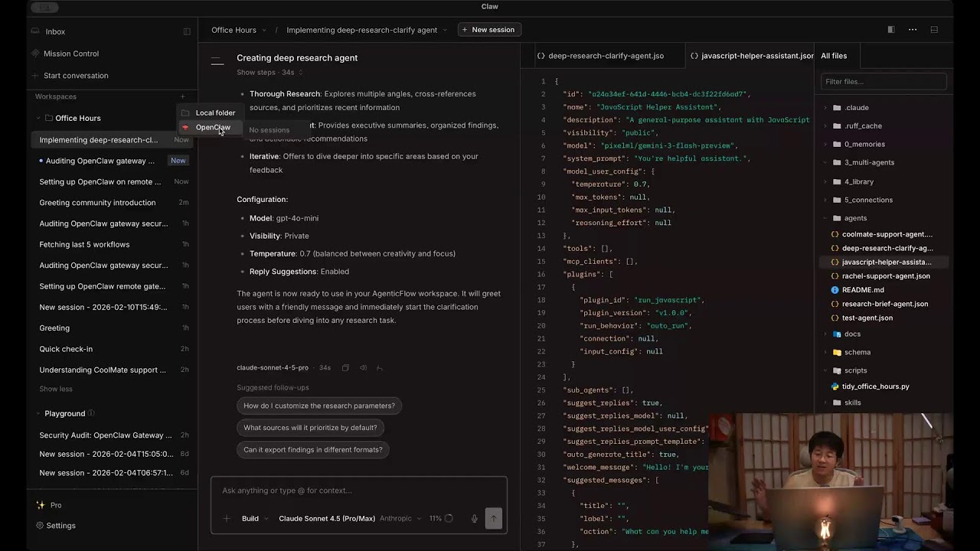Collapse the Playground section chevron

38,413
